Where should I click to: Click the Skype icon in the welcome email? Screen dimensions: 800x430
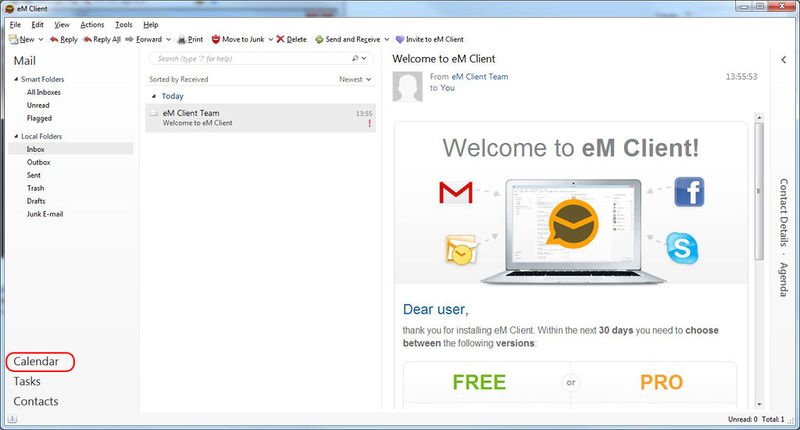(x=682, y=248)
